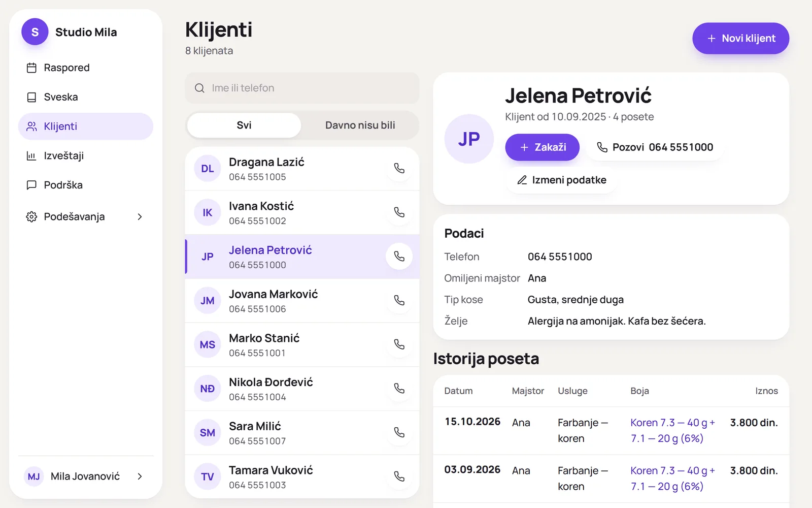Click Mila Jovanović account name
Image resolution: width=812 pixels, height=508 pixels.
[x=85, y=477]
